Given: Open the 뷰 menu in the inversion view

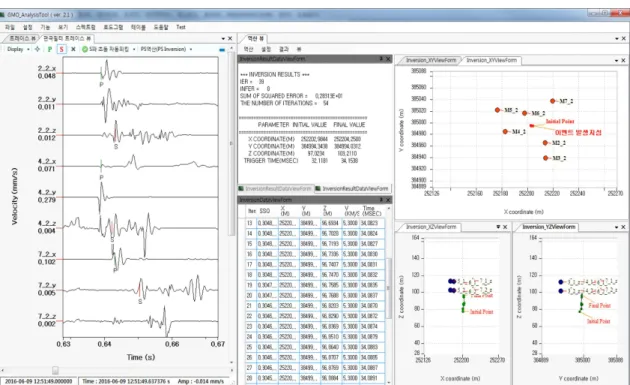Looking at the screenshot, I should (299, 49).
